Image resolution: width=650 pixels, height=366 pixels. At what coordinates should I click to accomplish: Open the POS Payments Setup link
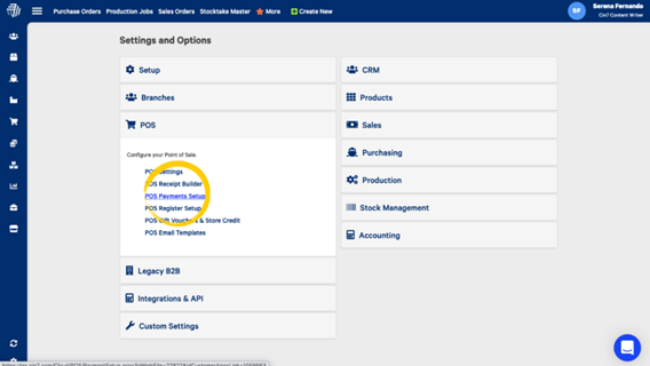(x=175, y=196)
